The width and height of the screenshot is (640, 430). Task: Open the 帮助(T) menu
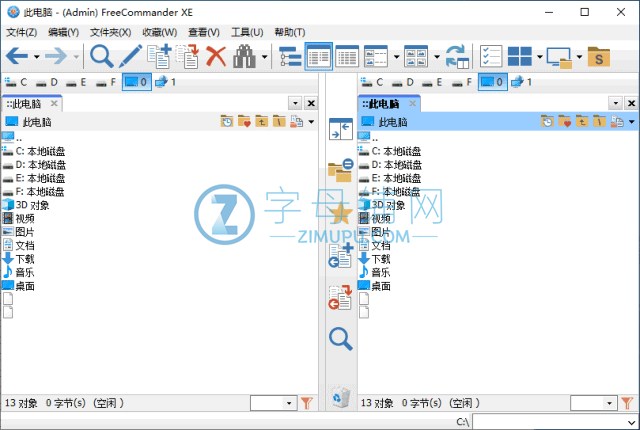click(290, 32)
